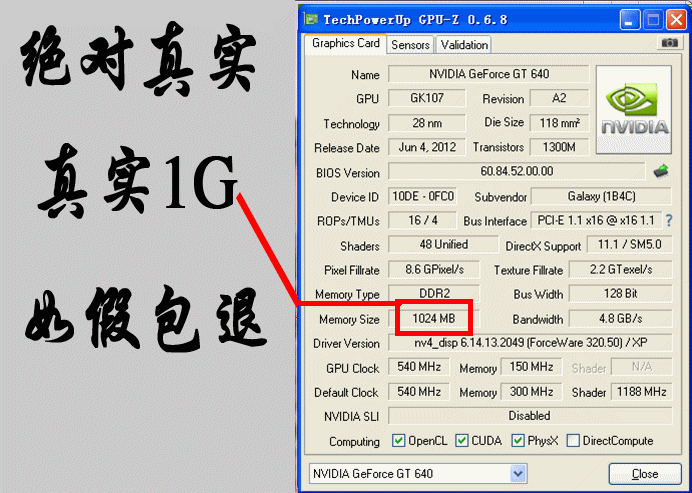Click the DirectX Support field 11.1 / SM5.0

tap(629, 245)
